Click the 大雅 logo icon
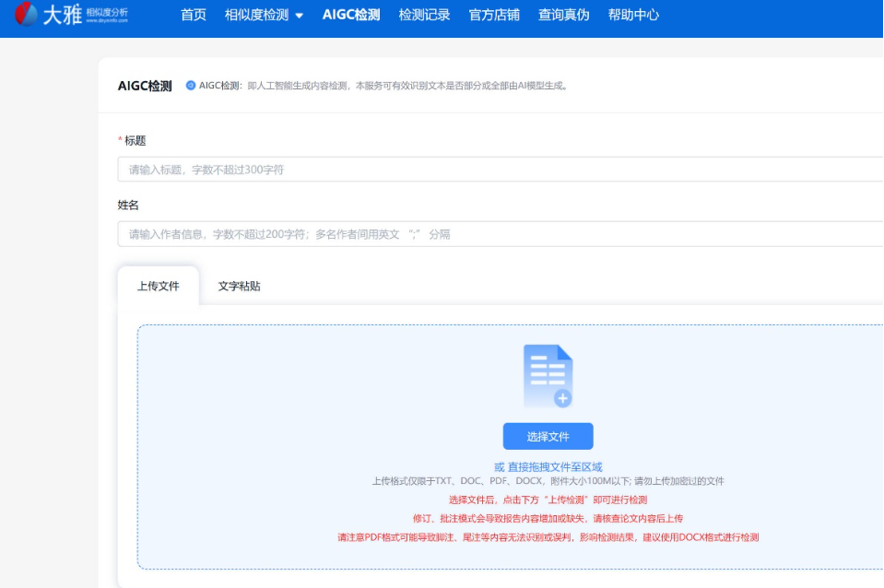 [x=27, y=14]
